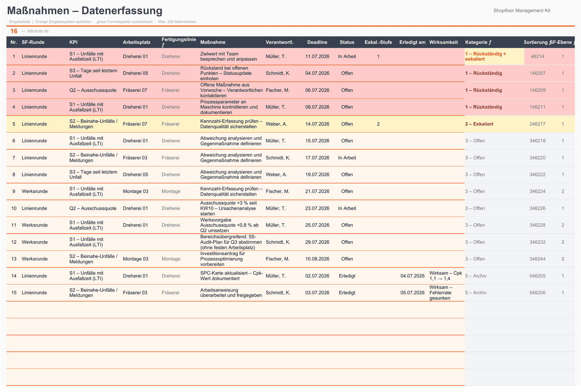581x392 pixels.
Task: Click the sorting value '46214'
Action: [538, 57]
